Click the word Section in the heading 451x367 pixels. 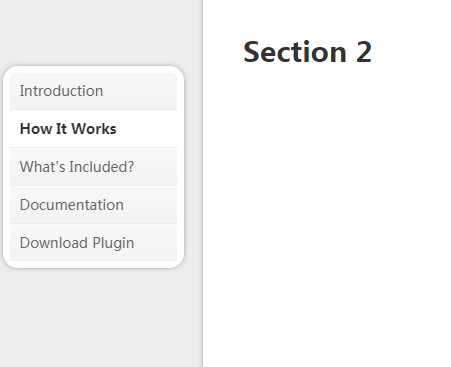click(x=295, y=52)
